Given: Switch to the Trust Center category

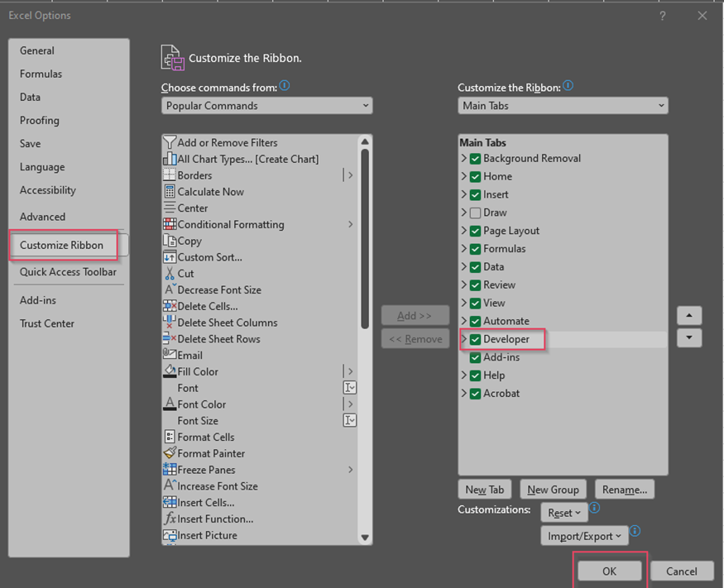Looking at the screenshot, I should coord(47,323).
